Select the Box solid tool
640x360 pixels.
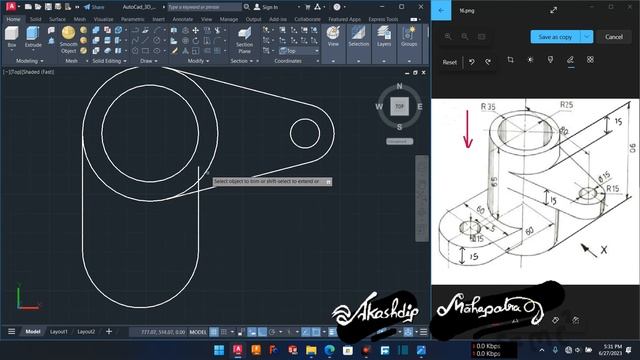[12, 37]
